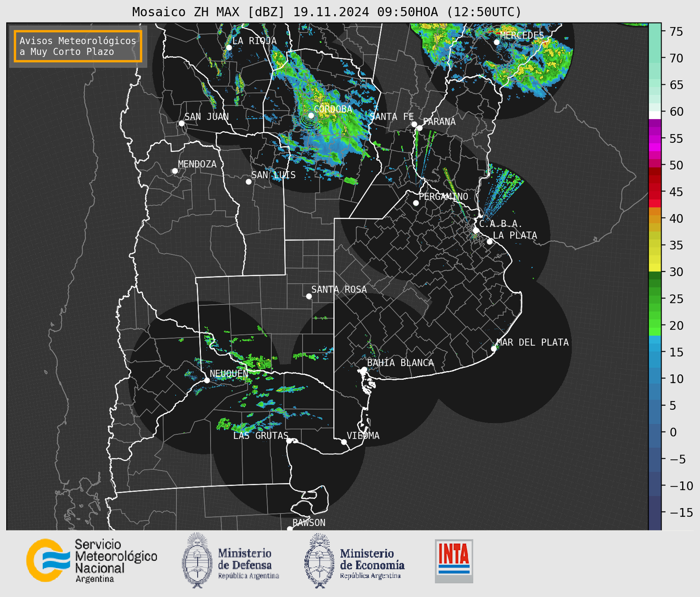Click the C.A.B.A. city marker dot
The height and width of the screenshot is (597, 700).
(476, 230)
